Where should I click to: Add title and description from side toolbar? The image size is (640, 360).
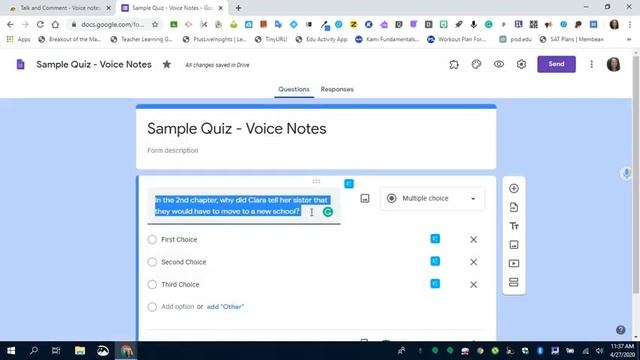pyautogui.click(x=514, y=226)
